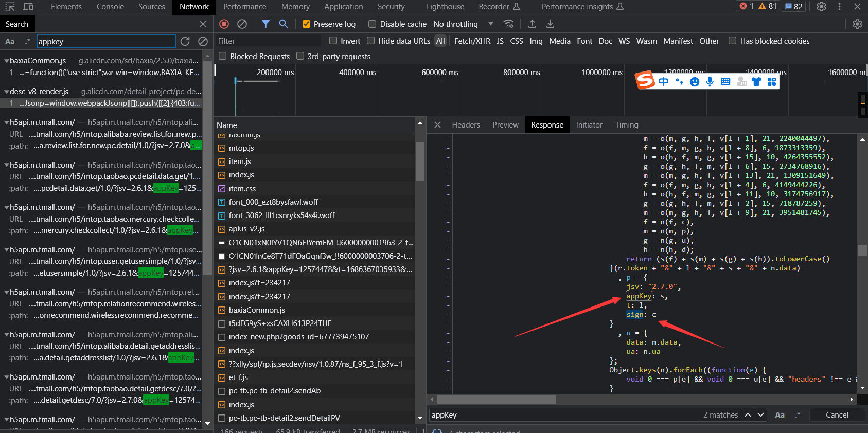Close the Search panel
The image size is (868, 433).
click(x=203, y=24)
